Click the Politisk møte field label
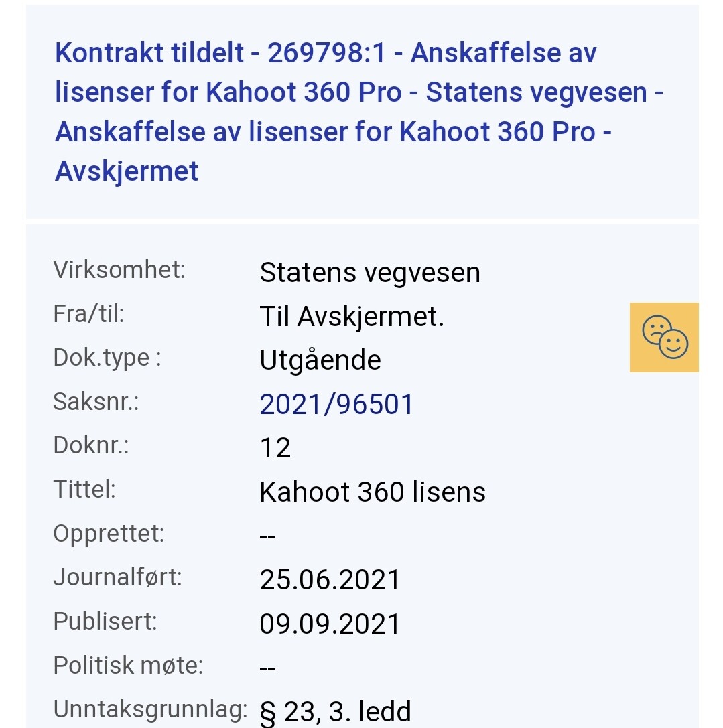Screen dimensions: 723x728 (128, 666)
